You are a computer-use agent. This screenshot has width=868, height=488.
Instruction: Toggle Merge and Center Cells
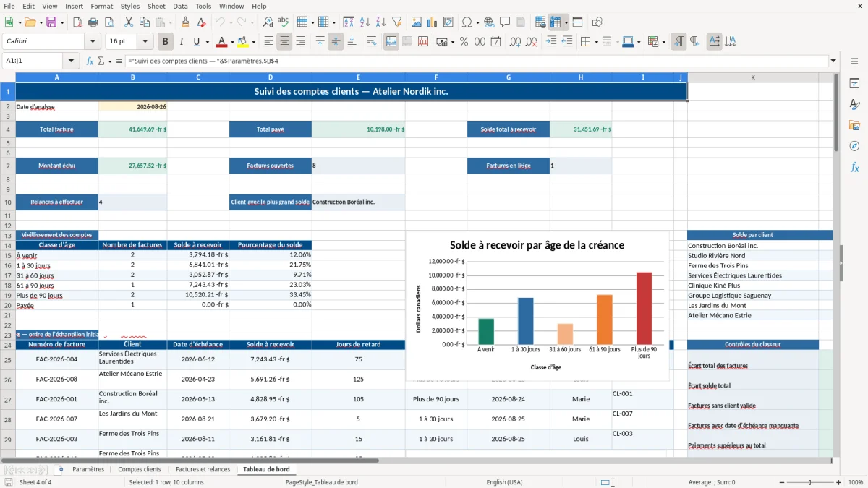(x=391, y=42)
